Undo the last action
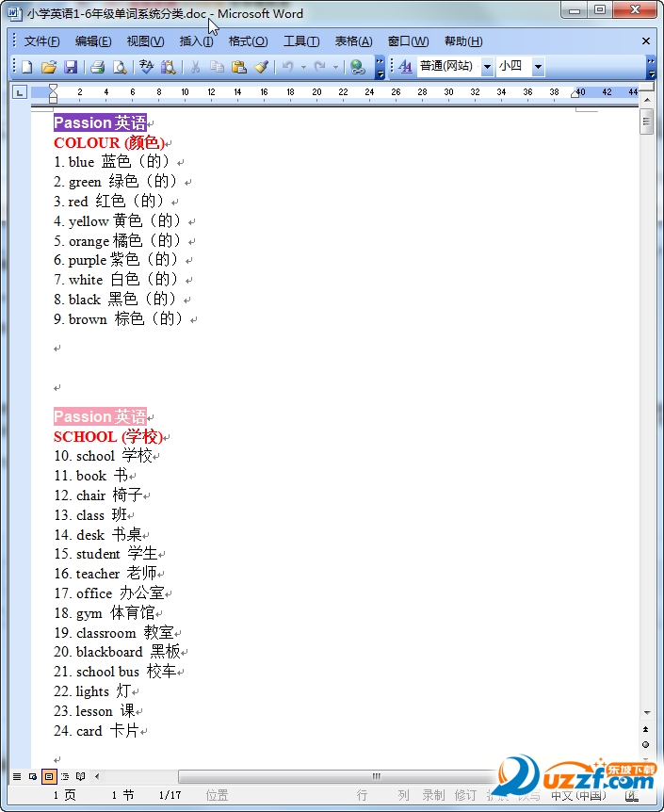Image resolution: width=664 pixels, height=812 pixels. pos(288,67)
